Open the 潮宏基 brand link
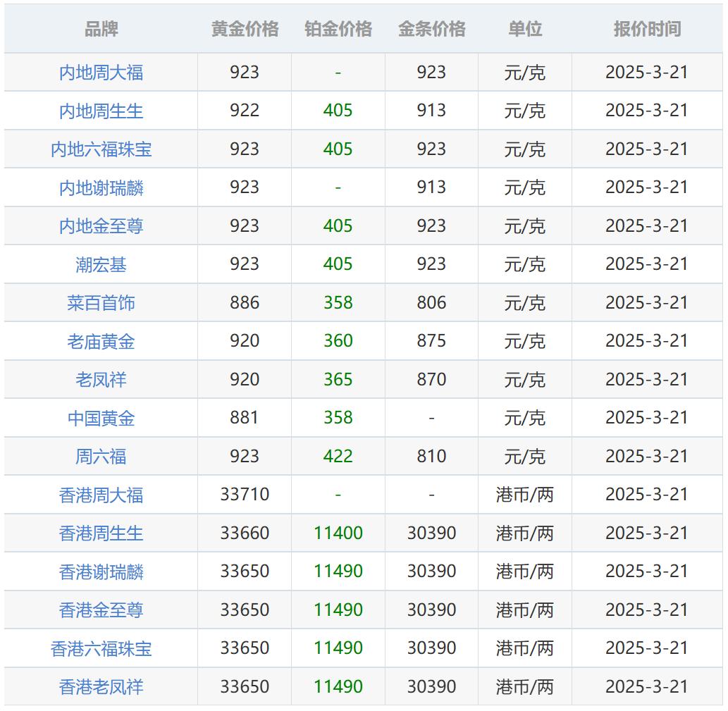728x711 pixels. (x=101, y=264)
